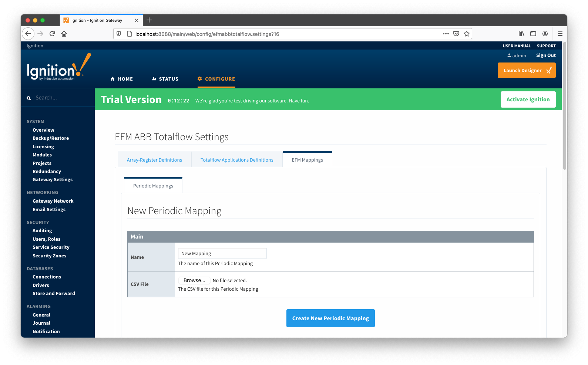Click the admin user icon
588x365 pixels.
[509, 55]
